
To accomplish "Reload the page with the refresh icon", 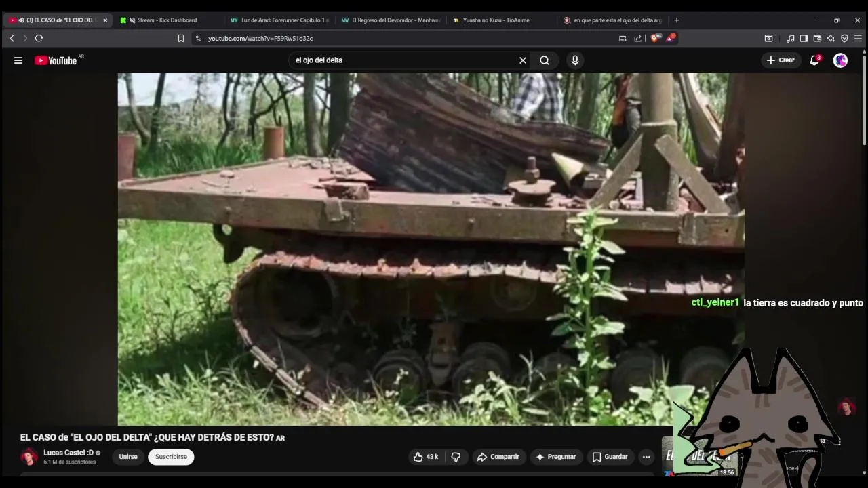I will [39, 39].
